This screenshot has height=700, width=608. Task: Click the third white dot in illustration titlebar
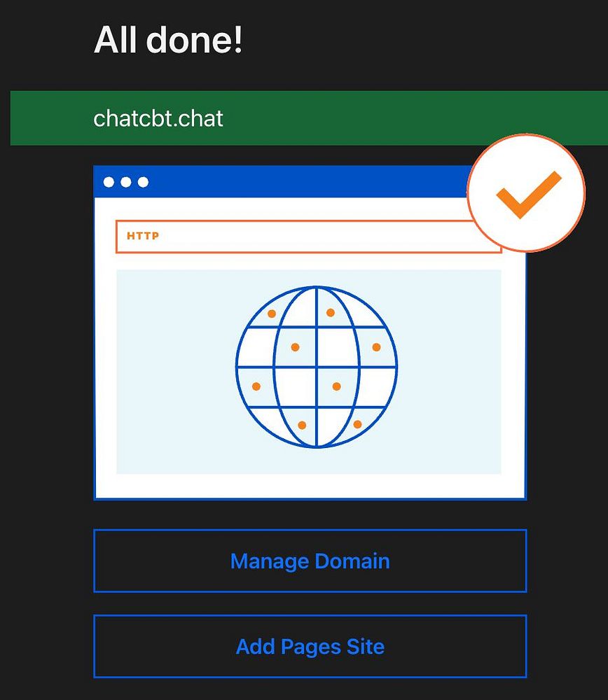click(x=143, y=182)
